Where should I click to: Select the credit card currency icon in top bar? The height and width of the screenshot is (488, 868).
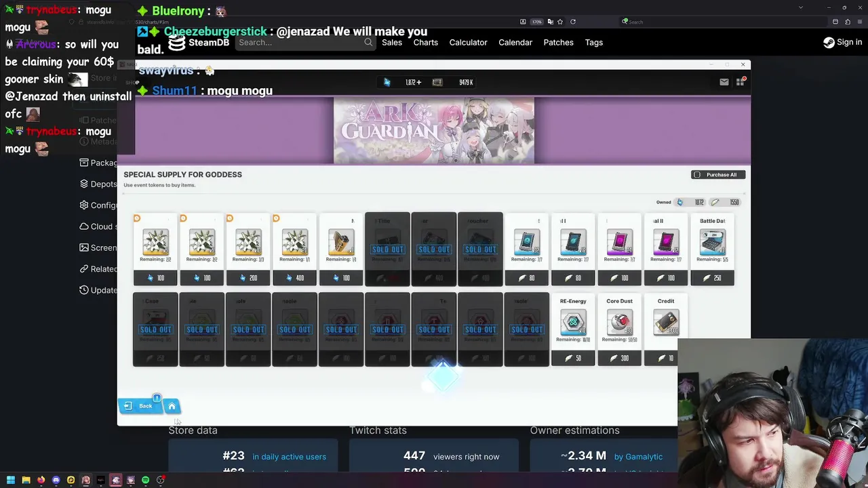[437, 82]
